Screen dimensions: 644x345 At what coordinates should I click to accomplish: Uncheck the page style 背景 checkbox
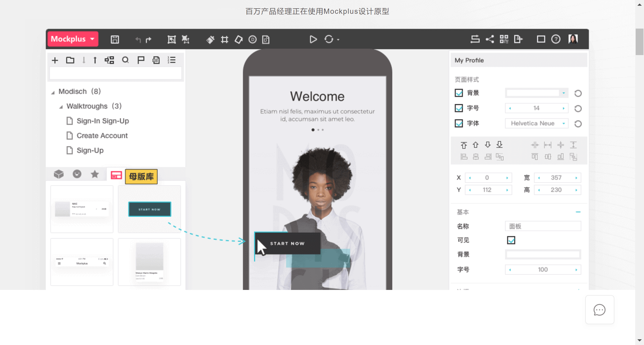coord(459,93)
